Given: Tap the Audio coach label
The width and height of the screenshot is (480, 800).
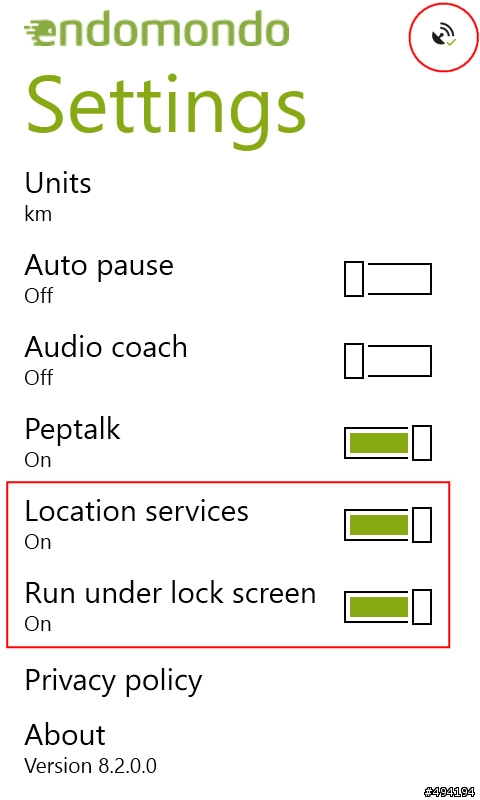Looking at the screenshot, I should pos(106,347).
